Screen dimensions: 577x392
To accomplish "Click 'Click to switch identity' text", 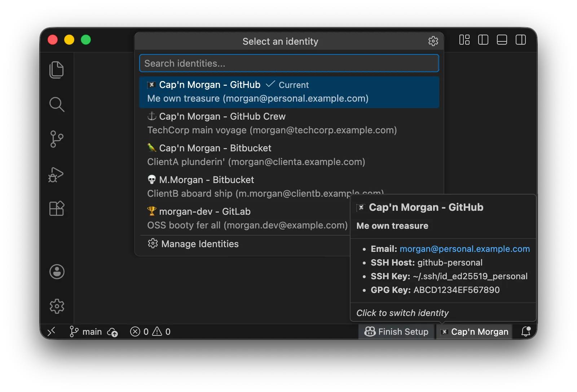I will (402, 313).
